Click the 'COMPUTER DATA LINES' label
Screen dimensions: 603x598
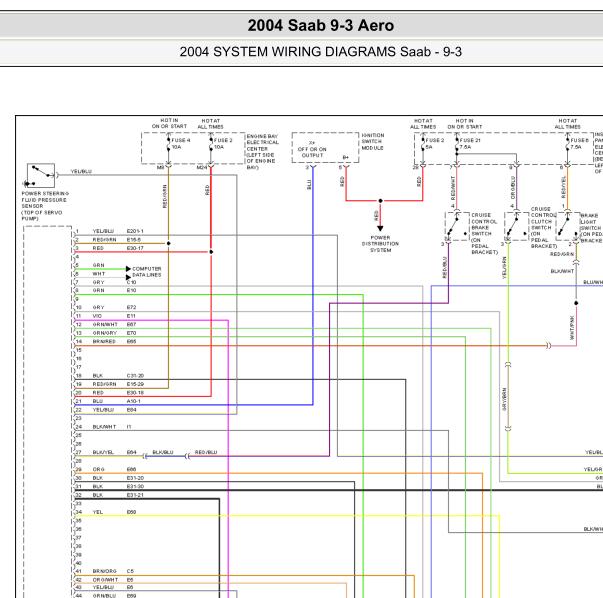click(147, 272)
